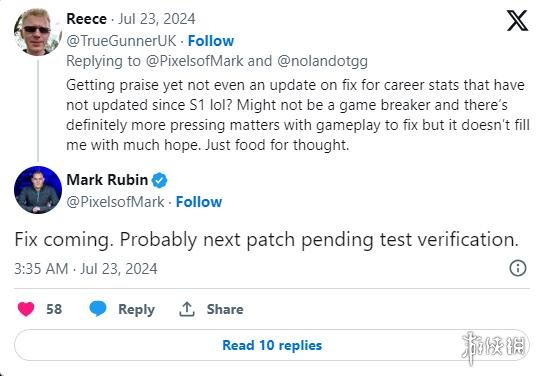Image resolution: width=540 pixels, height=376 pixels.
Task: Click Mark Rubin's verified badge
Action: click(x=159, y=180)
